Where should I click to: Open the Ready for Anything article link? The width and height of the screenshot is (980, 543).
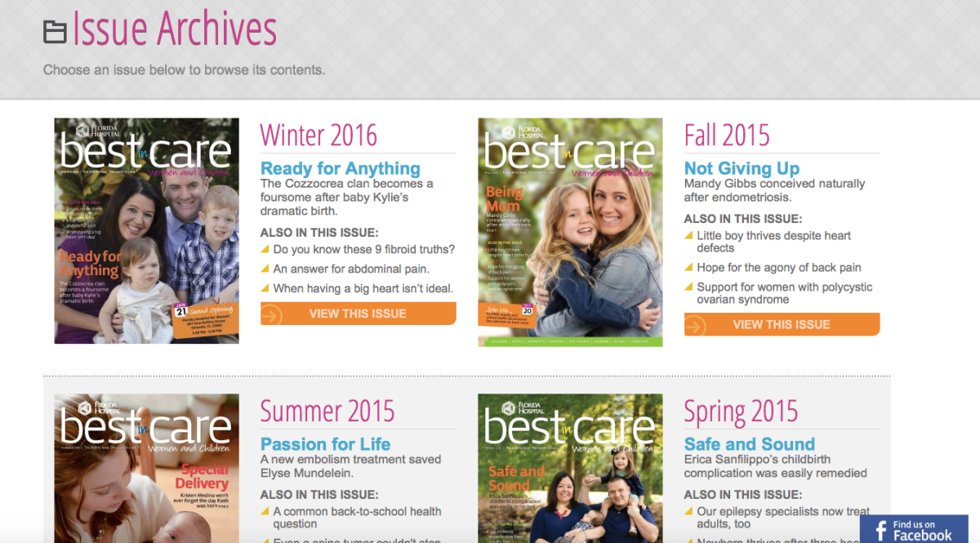(341, 168)
